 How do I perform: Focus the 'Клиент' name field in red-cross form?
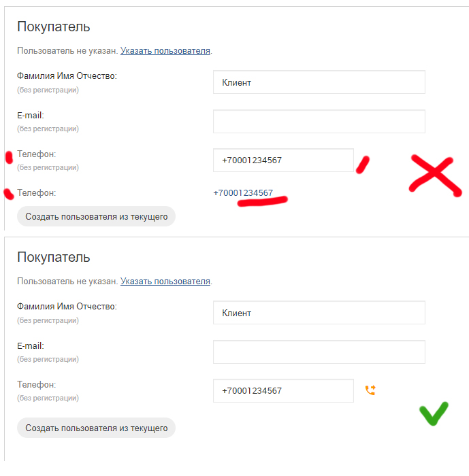[319, 82]
